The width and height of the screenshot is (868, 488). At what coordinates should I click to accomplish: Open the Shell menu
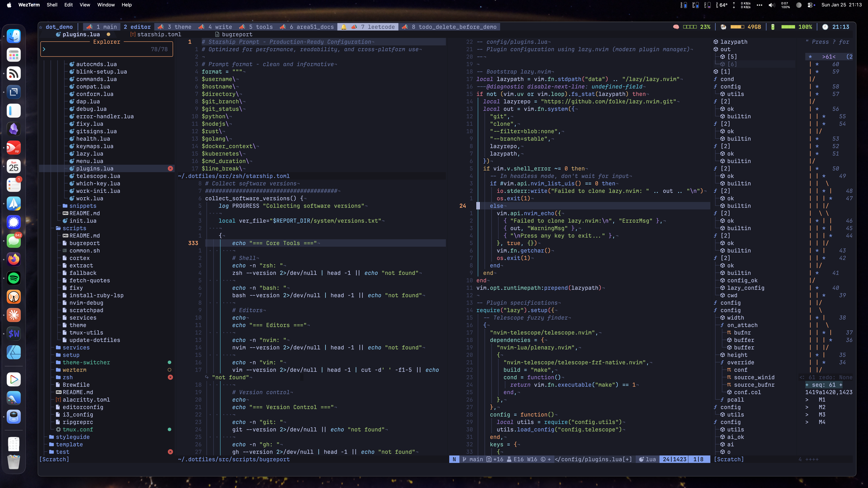pyautogui.click(x=52, y=5)
